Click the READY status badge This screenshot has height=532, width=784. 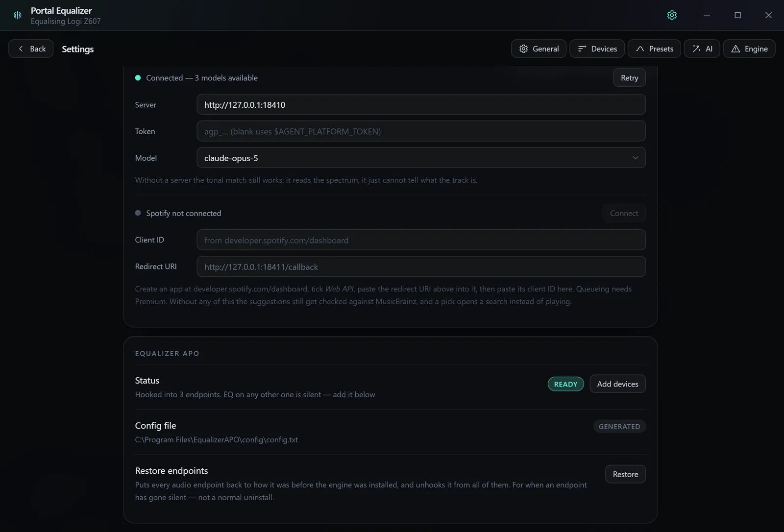565,384
